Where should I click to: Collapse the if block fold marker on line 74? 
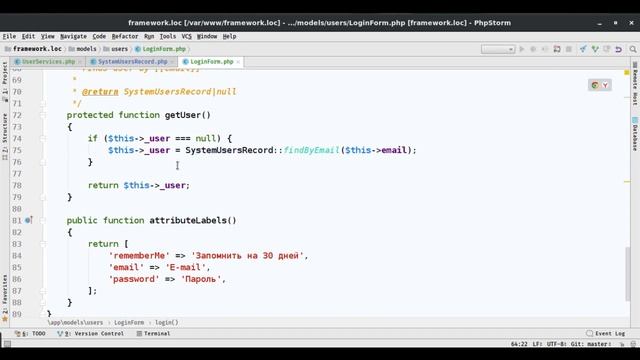click(43, 138)
